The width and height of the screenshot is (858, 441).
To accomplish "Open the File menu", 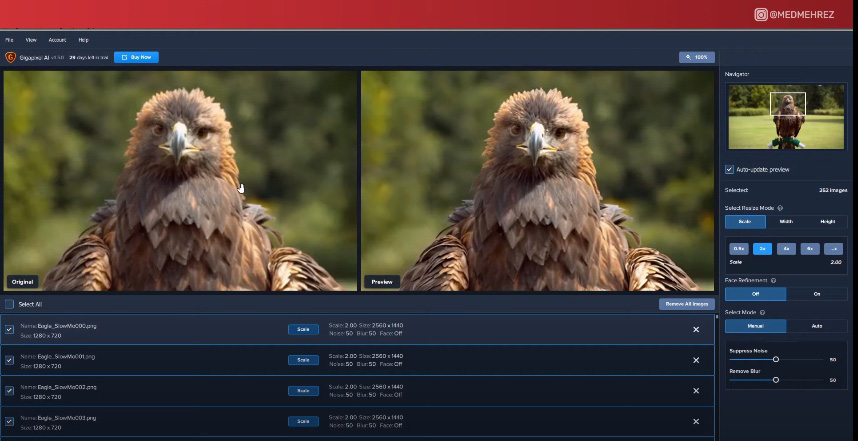I will coord(9,40).
